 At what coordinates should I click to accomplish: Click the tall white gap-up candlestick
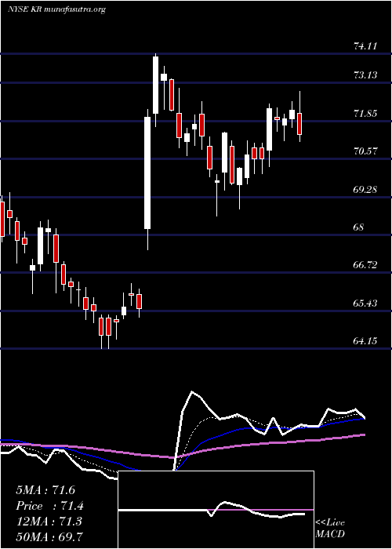point(147,173)
